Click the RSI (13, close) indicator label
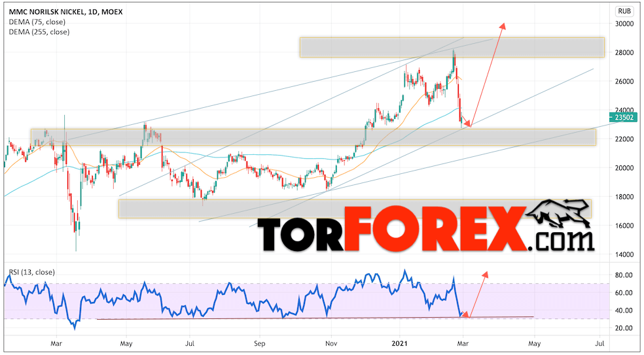Viewport: 644px width, 355px height. (x=31, y=272)
